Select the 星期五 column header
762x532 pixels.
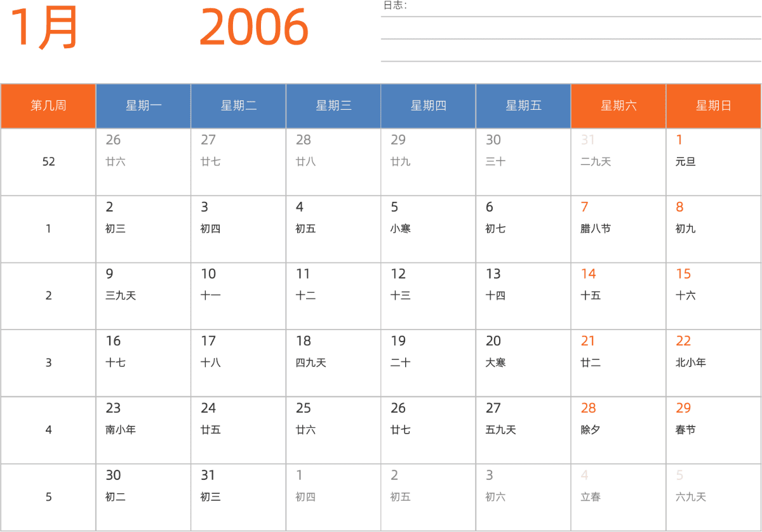[x=523, y=106]
